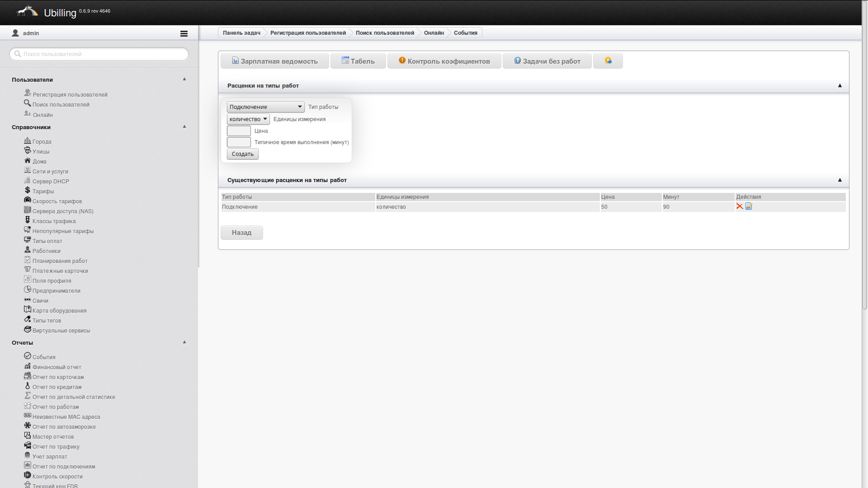The image size is (868, 488).
Task: Open Работники in the sidebar
Action: [x=46, y=251]
